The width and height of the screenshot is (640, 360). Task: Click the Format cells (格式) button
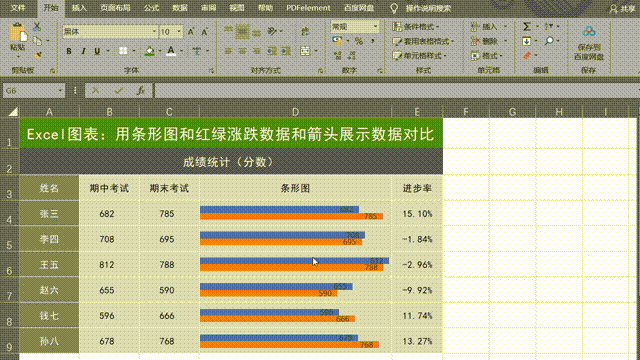(x=487, y=56)
